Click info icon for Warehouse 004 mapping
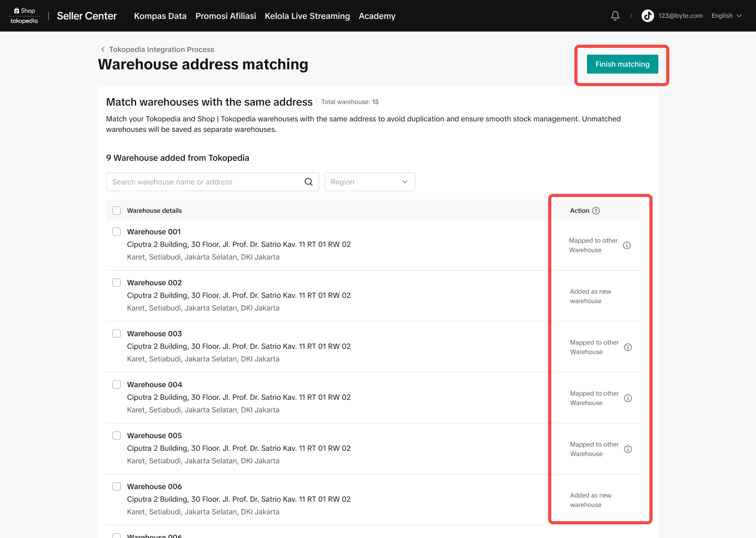Image resolution: width=756 pixels, height=538 pixels. point(628,398)
